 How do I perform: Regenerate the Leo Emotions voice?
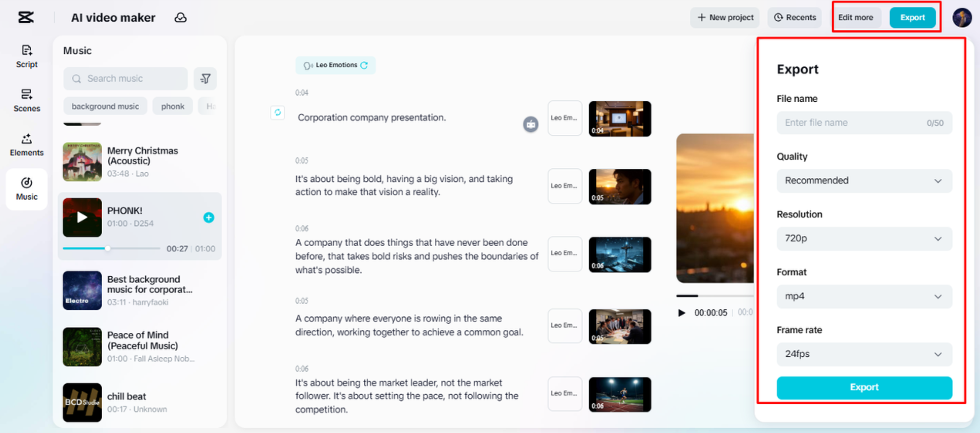(x=364, y=65)
